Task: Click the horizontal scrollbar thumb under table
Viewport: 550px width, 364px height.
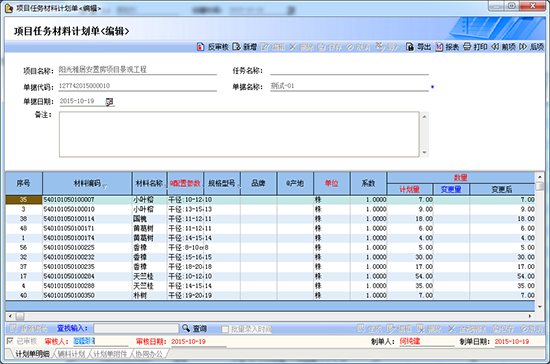Action: click(x=20, y=317)
